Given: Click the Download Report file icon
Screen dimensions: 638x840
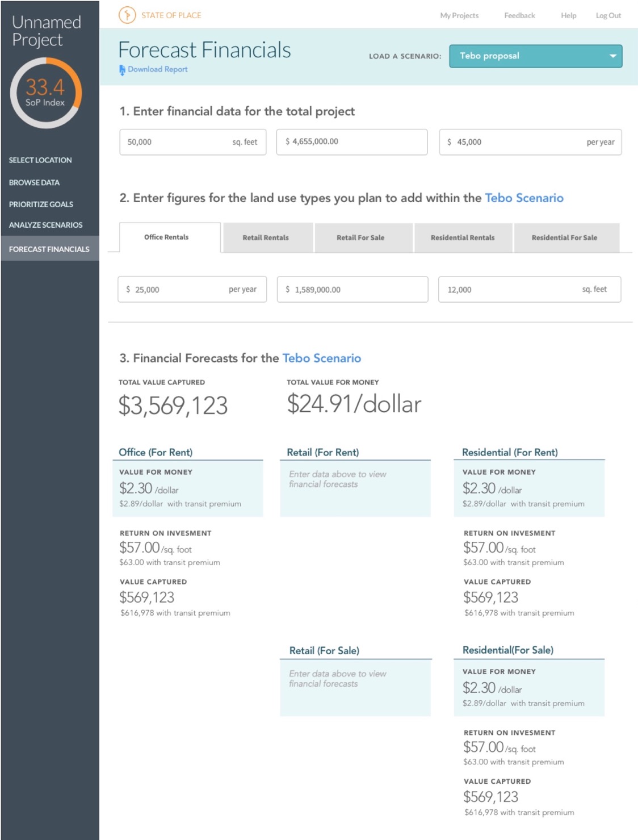Looking at the screenshot, I should pos(122,70).
